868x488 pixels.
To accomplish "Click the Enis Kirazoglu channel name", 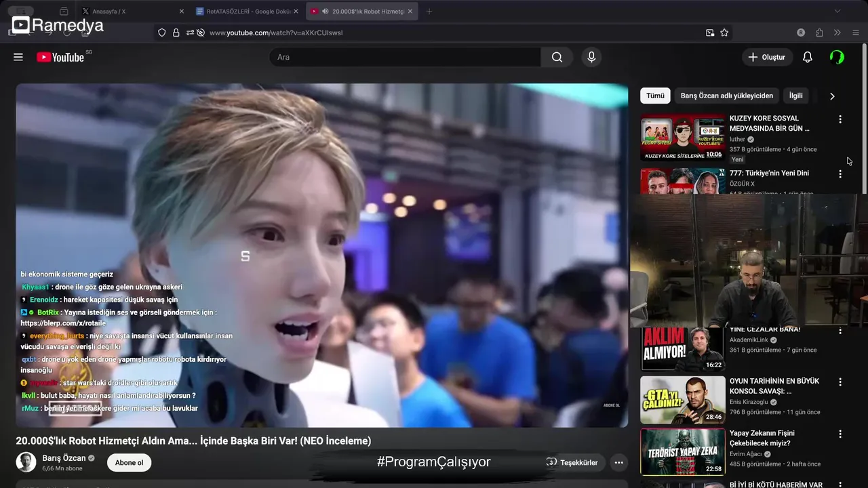I will 750,402.
